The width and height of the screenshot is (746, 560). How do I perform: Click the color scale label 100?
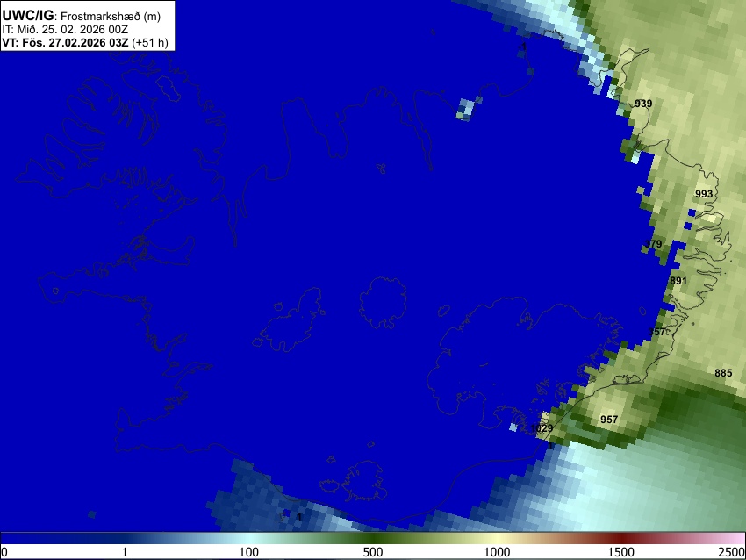[x=249, y=552]
